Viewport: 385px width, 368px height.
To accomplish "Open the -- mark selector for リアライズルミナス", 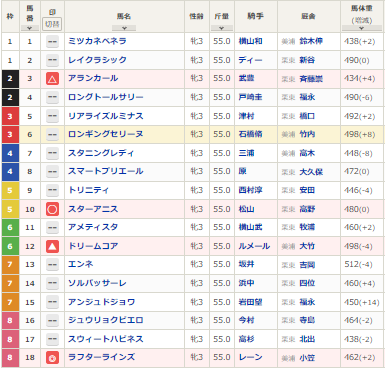I will [52, 116].
